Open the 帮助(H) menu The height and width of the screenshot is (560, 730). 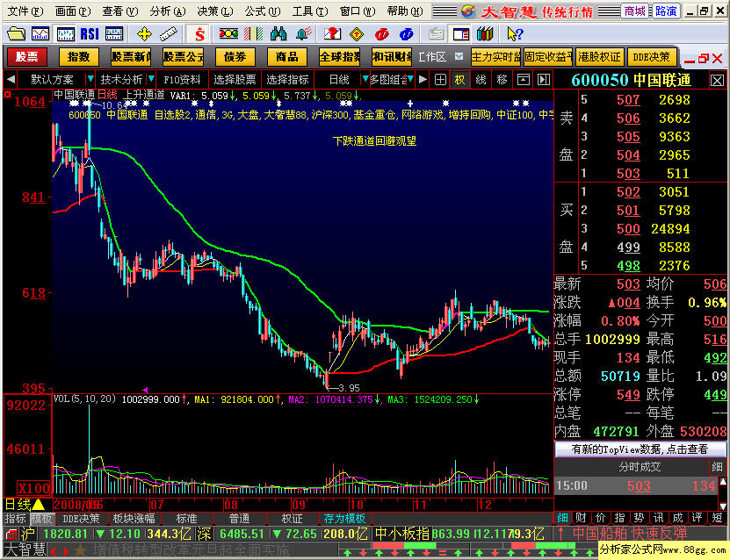point(405,11)
